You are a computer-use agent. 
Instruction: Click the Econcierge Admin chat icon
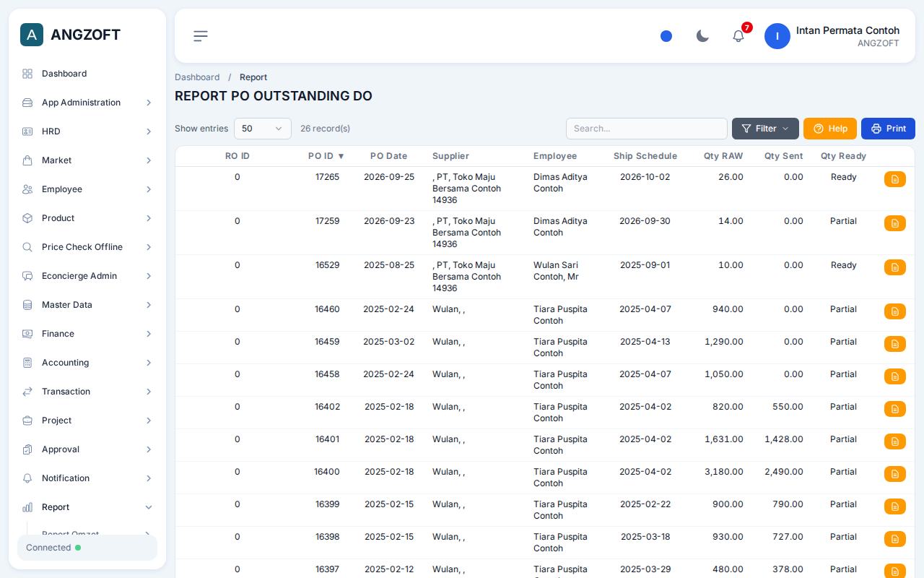click(27, 276)
